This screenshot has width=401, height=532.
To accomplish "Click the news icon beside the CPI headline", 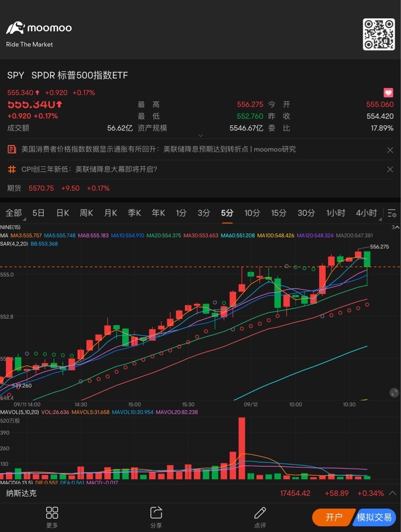I will (x=12, y=149).
